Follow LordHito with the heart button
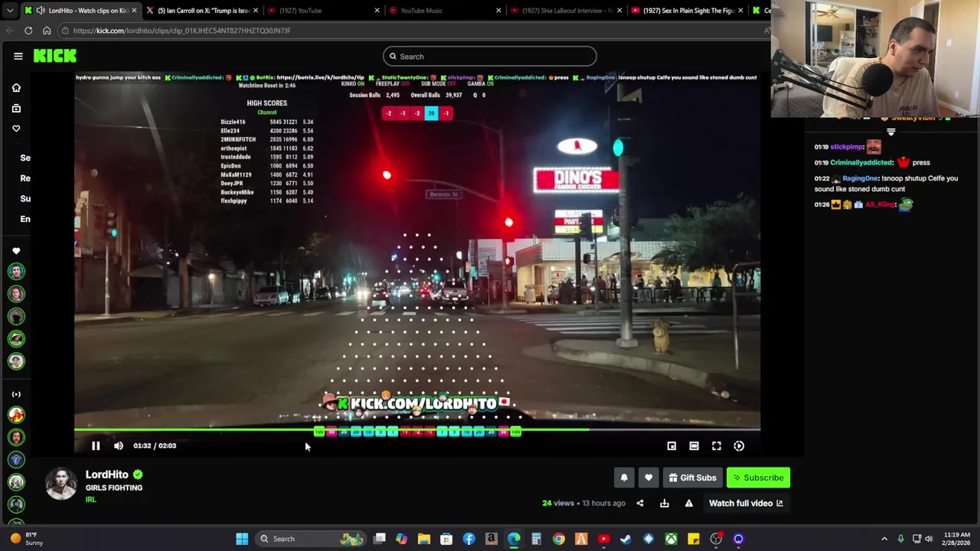 click(x=648, y=478)
